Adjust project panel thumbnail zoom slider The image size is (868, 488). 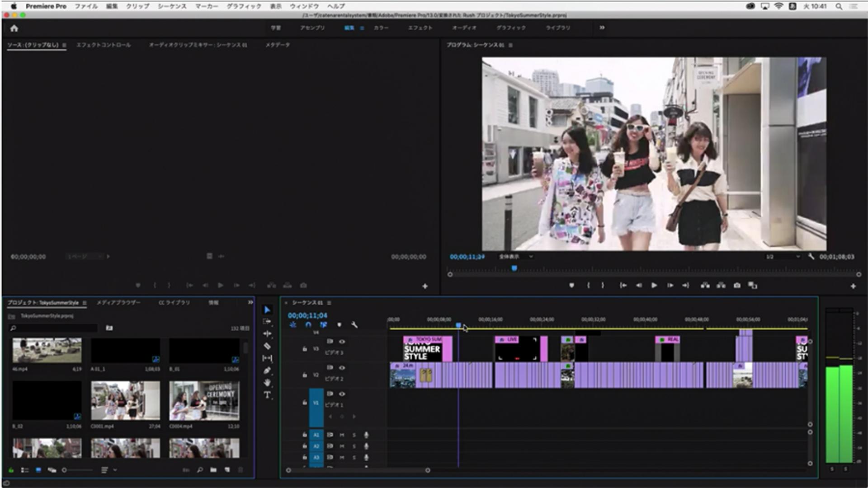point(65,470)
